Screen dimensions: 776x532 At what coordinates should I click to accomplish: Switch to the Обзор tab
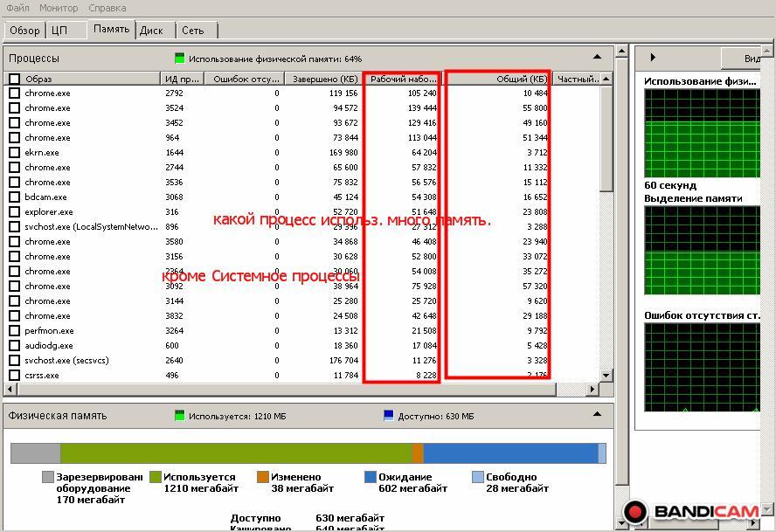pyautogui.click(x=24, y=31)
